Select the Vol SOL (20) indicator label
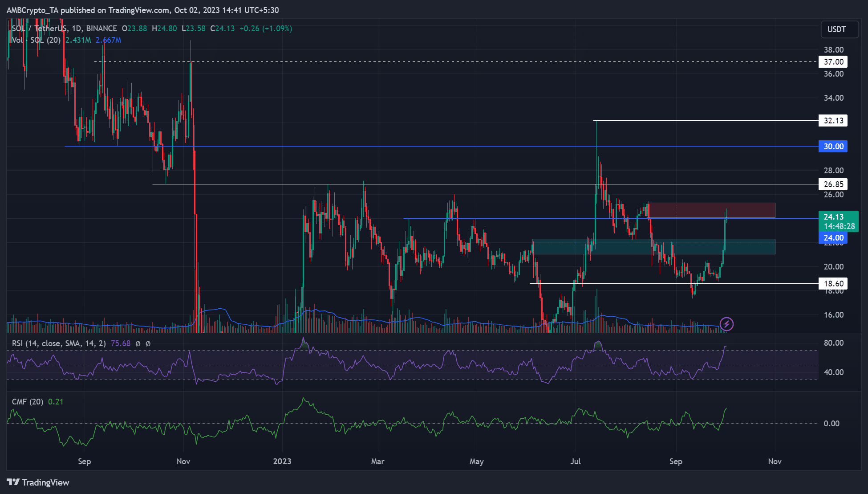The image size is (868, 494). pyautogui.click(x=36, y=40)
